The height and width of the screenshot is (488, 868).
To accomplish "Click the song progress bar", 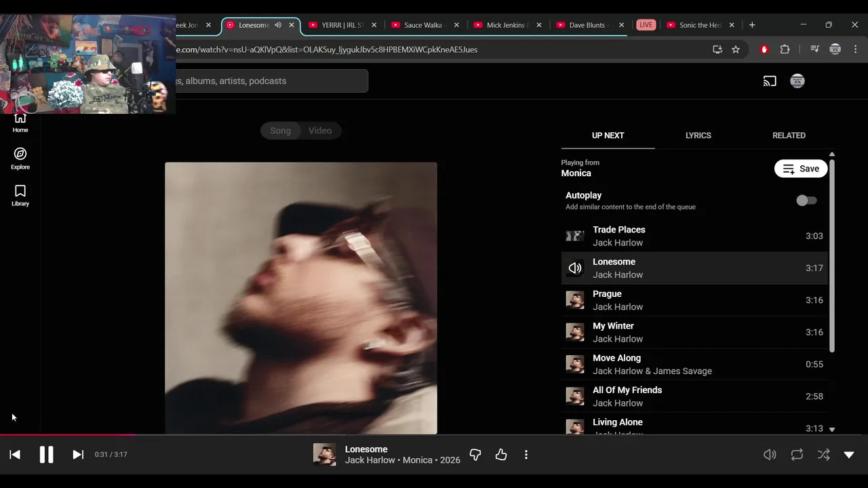I will [434, 435].
